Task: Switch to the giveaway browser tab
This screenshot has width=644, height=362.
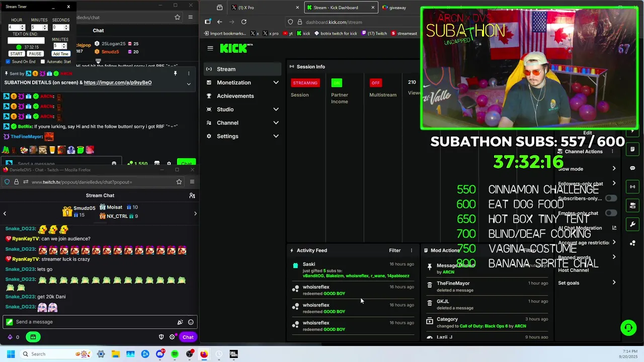Action: coord(398,8)
